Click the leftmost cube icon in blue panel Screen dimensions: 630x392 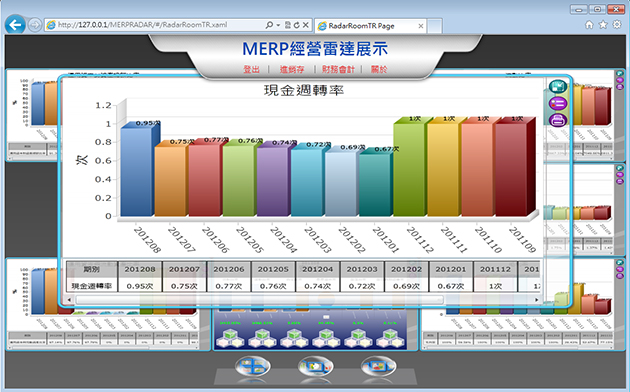coord(229,338)
